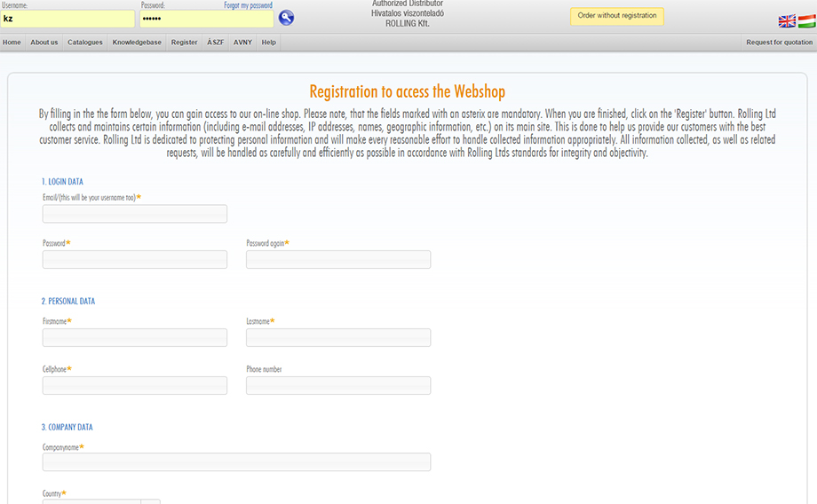817x504 pixels.
Task: Open the AVNY menu item
Action: pos(242,43)
